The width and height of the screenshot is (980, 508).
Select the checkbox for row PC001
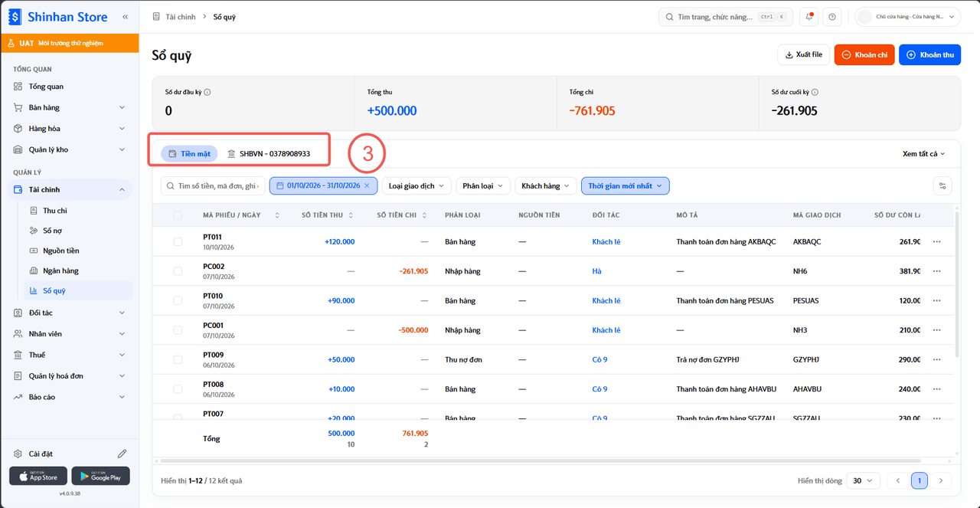tap(178, 330)
